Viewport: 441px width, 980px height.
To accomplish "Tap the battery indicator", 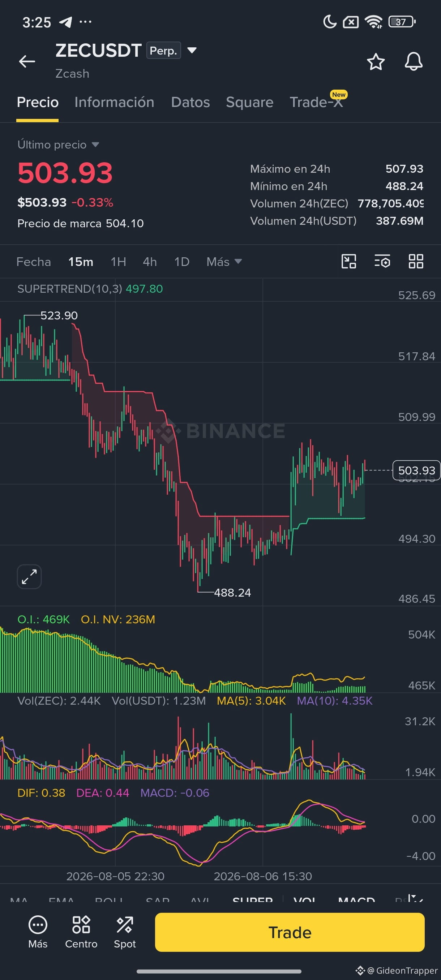I will pos(402,22).
